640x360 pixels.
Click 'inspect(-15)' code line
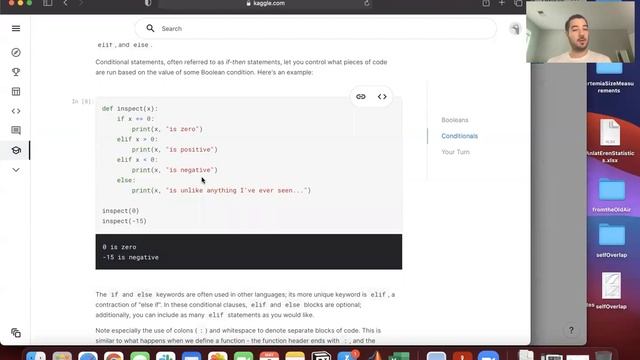coord(124,221)
